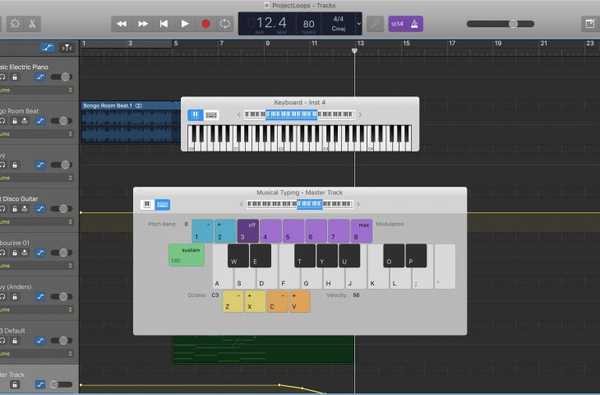Image resolution: width=600 pixels, height=395 pixels.
Task: Click the Musical Typing keyboard range overview
Action: pyautogui.click(x=299, y=204)
